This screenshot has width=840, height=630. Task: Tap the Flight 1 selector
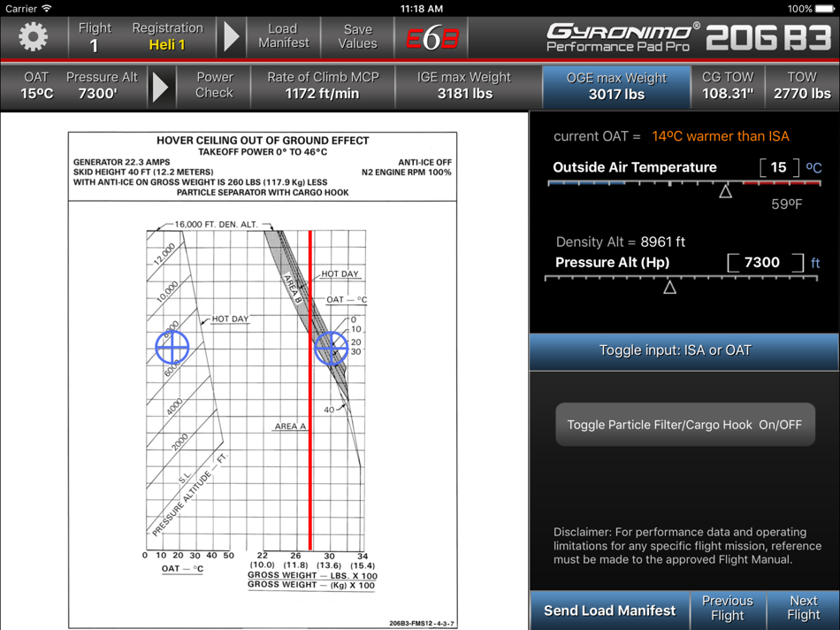click(95, 37)
